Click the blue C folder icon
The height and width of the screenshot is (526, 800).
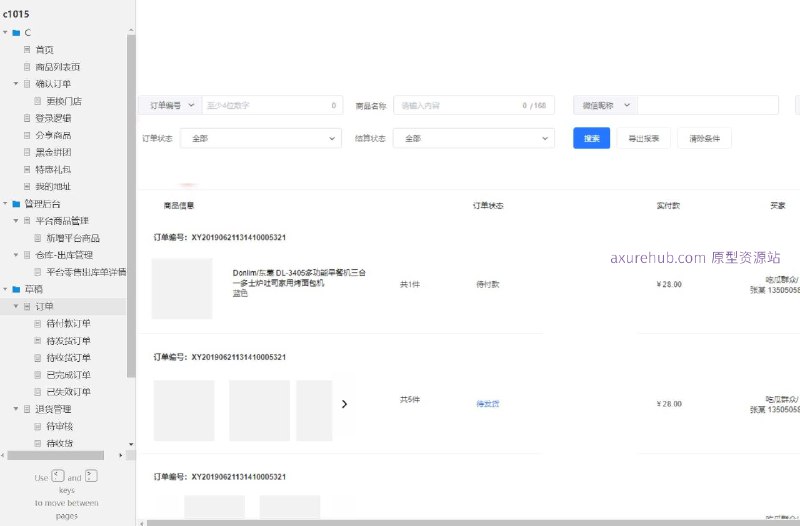[x=16, y=33]
